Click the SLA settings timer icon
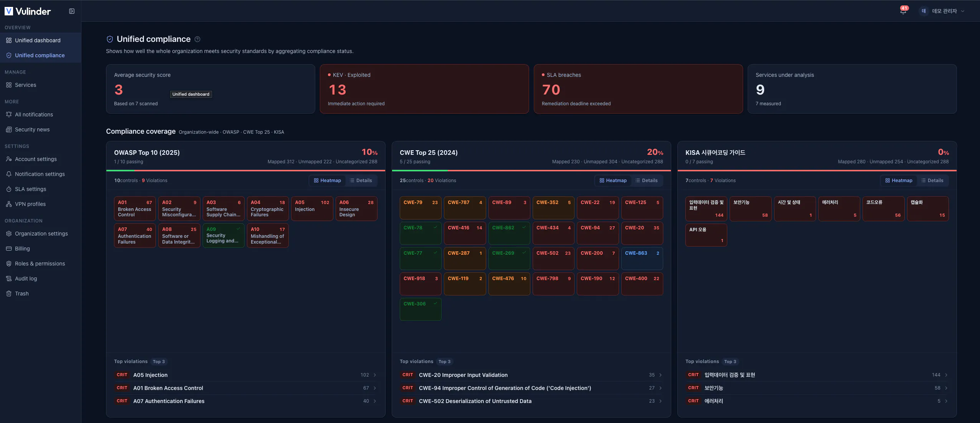This screenshot has width=980, height=423. pyautogui.click(x=9, y=189)
